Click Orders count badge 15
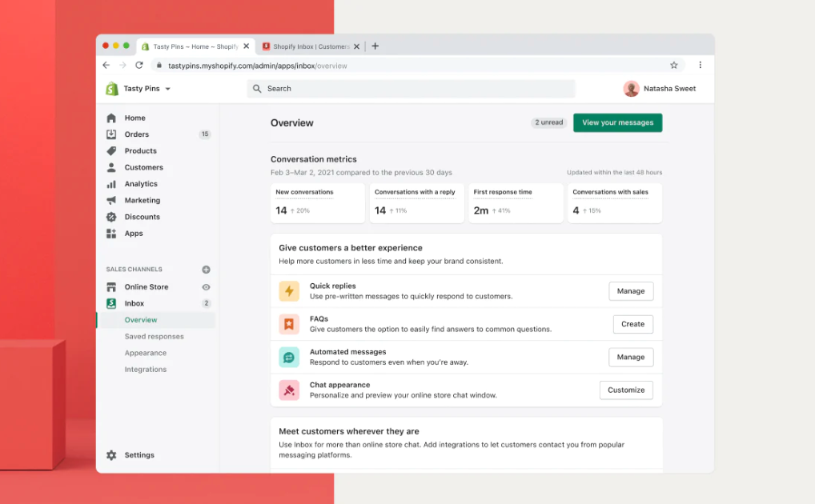The image size is (815, 504). (205, 134)
